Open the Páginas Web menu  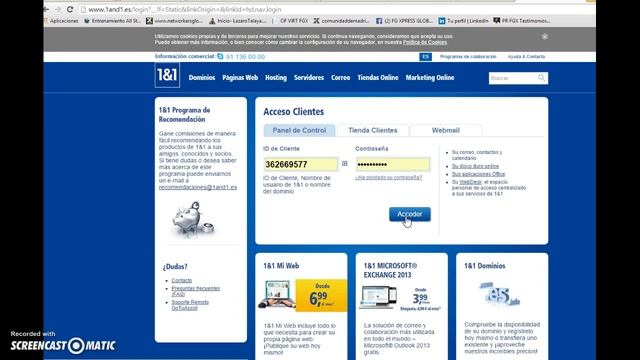[240, 78]
